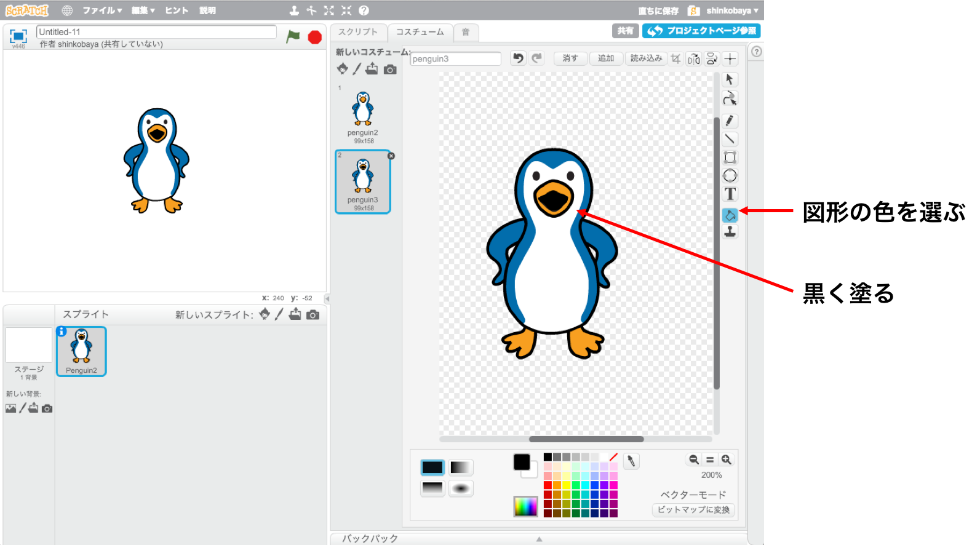Click ビットマップに変換 button
Image resolution: width=980 pixels, height=545 pixels.
coord(693,510)
